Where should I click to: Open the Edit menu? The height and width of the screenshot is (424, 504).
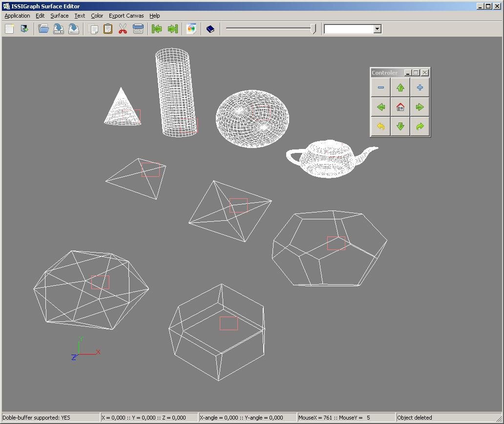pos(40,16)
